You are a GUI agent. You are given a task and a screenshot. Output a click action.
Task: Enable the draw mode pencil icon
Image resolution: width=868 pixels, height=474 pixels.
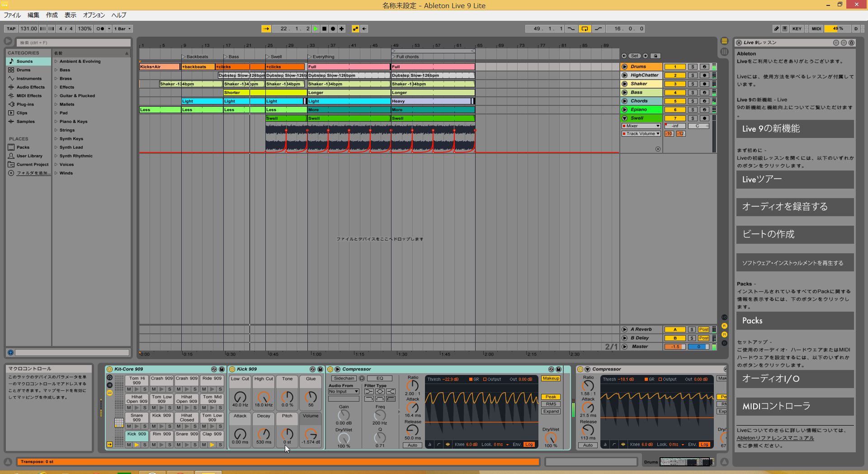[x=776, y=28]
